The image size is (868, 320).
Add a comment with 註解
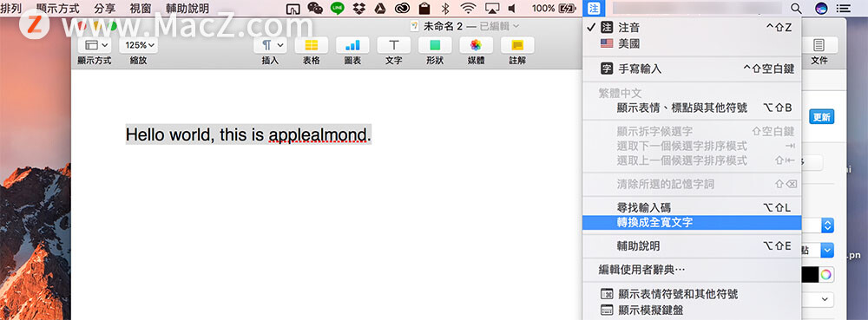click(517, 45)
